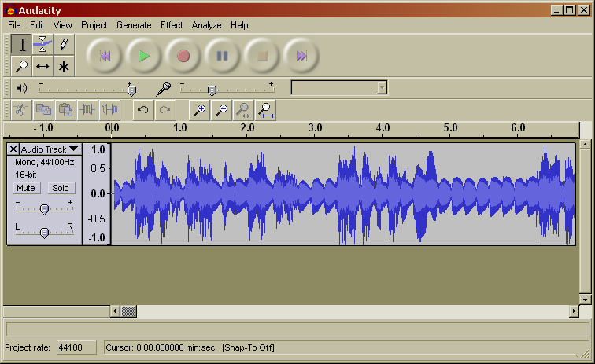
Task: Open the Effect menu
Action: [x=172, y=25]
